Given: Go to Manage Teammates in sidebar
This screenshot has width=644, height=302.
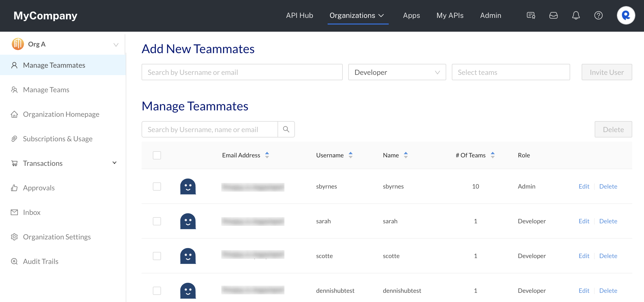Looking at the screenshot, I should click(63, 65).
